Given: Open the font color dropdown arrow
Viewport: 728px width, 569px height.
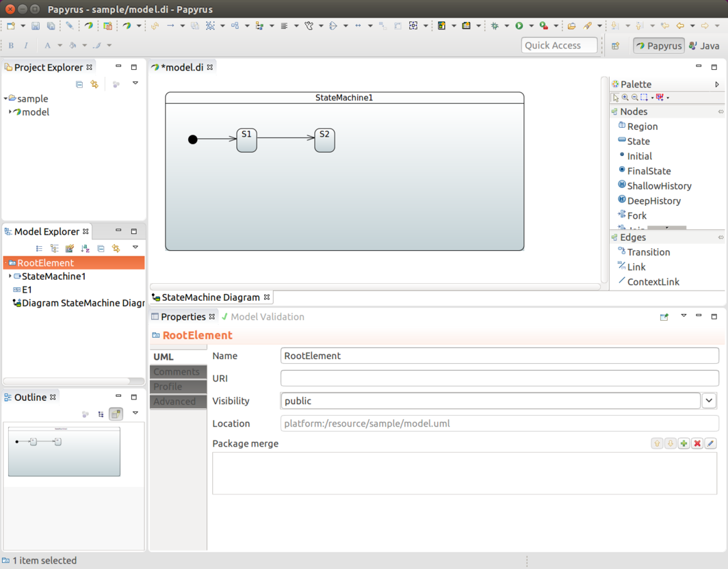Looking at the screenshot, I should coord(60,46).
